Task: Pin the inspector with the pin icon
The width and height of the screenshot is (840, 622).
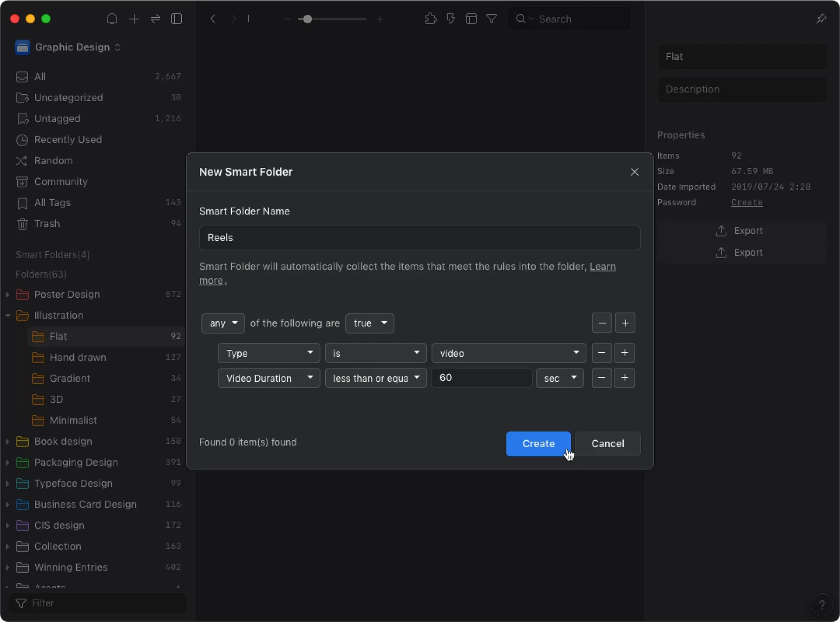Action: [x=821, y=19]
